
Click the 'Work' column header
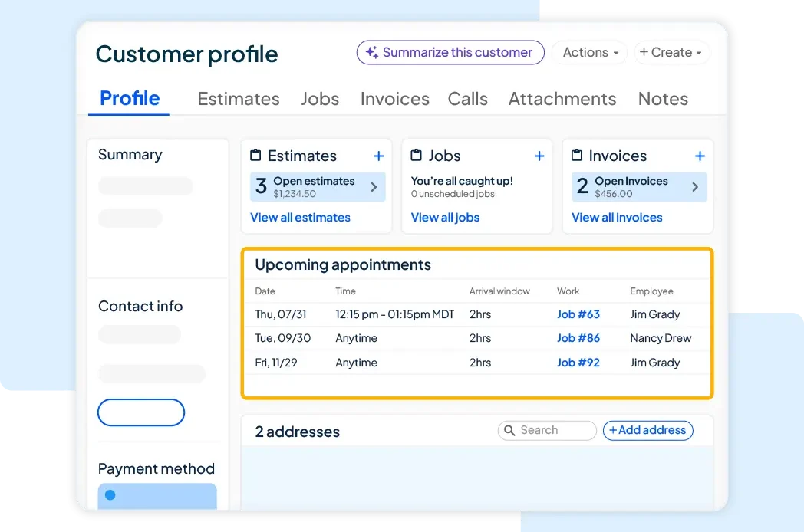(x=568, y=291)
